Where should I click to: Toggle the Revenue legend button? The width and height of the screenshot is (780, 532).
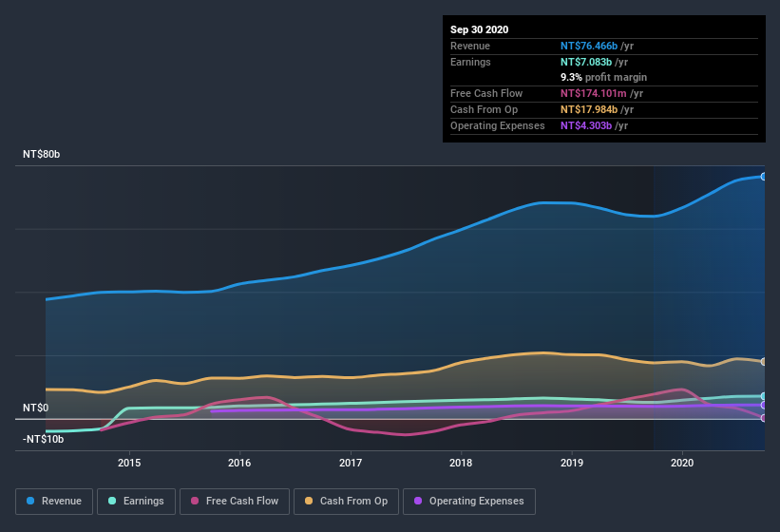click(x=54, y=502)
